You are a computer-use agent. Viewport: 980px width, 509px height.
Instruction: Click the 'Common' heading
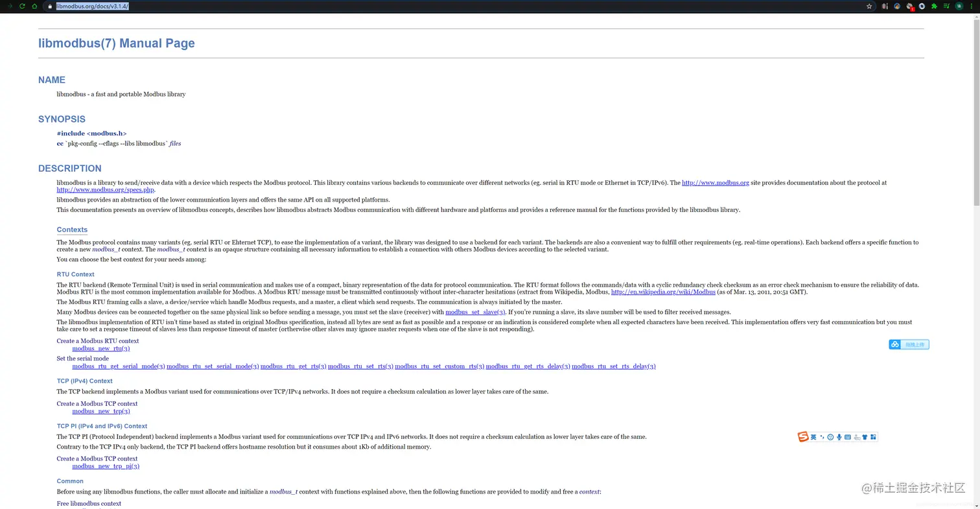click(70, 481)
